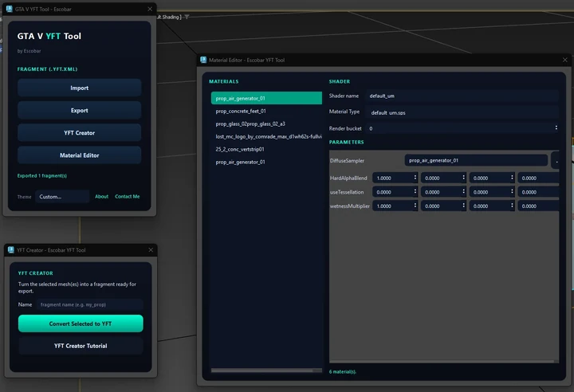This screenshot has width=574, height=392.
Task: Adjust the second HardAlphaBlend spinner arrows
Action: (463, 178)
